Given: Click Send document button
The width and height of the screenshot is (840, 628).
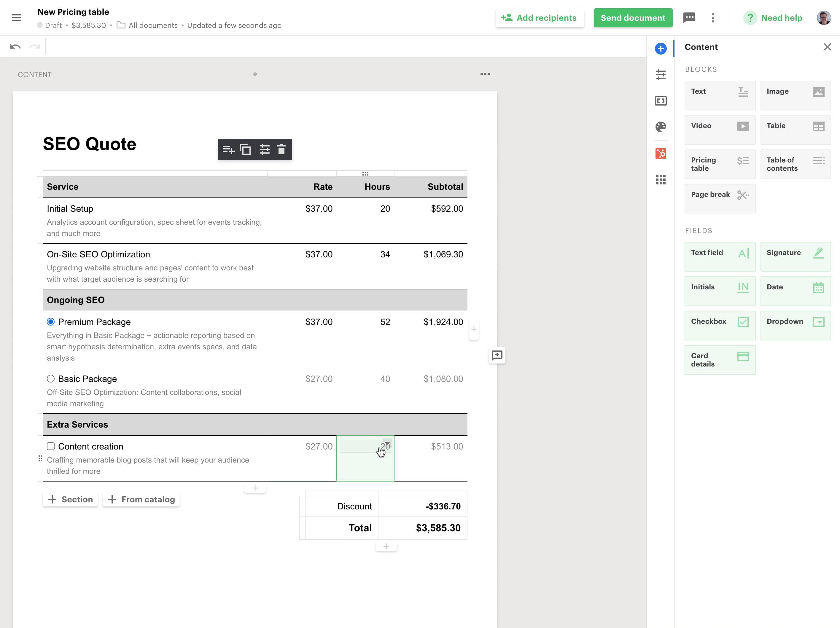Looking at the screenshot, I should click(x=633, y=18).
